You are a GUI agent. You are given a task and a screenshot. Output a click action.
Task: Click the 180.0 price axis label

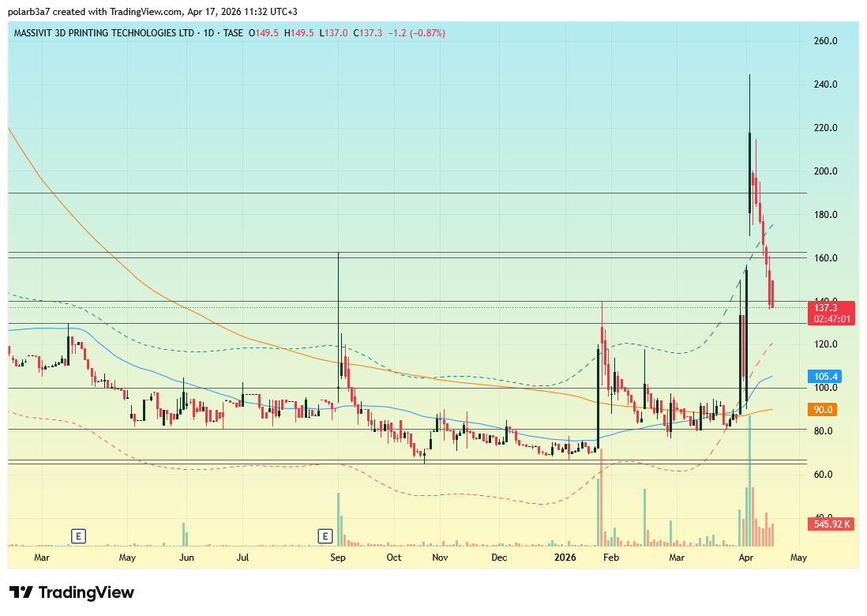pos(825,215)
